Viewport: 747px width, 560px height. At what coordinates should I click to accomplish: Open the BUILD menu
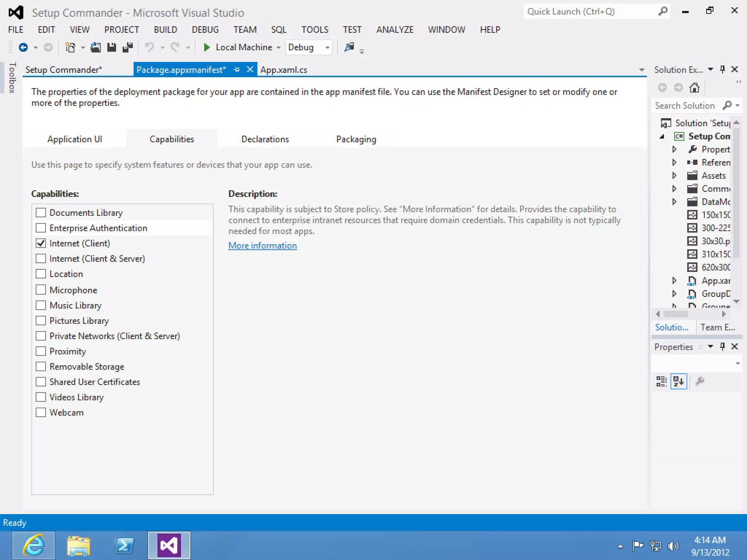pyautogui.click(x=165, y=30)
